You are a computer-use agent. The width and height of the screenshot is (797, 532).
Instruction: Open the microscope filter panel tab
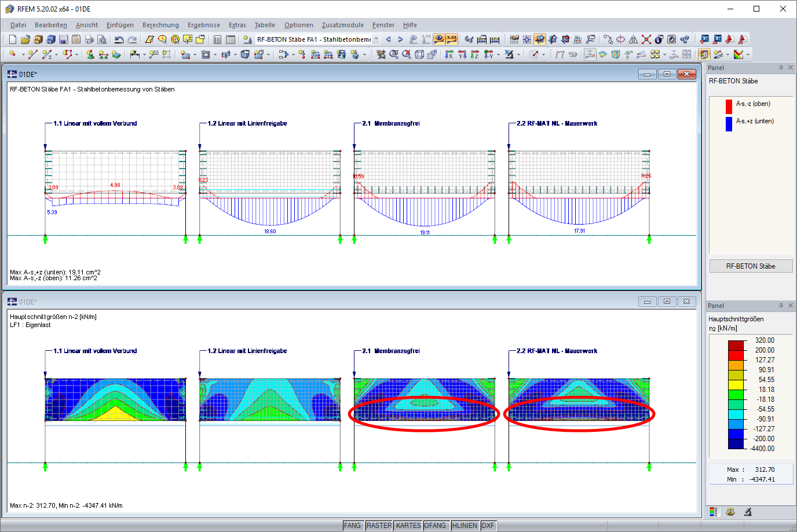(x=748, y=512)
